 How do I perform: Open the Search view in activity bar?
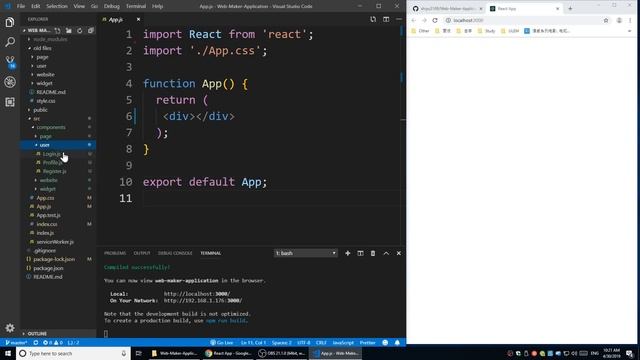(x=10, y=42)
